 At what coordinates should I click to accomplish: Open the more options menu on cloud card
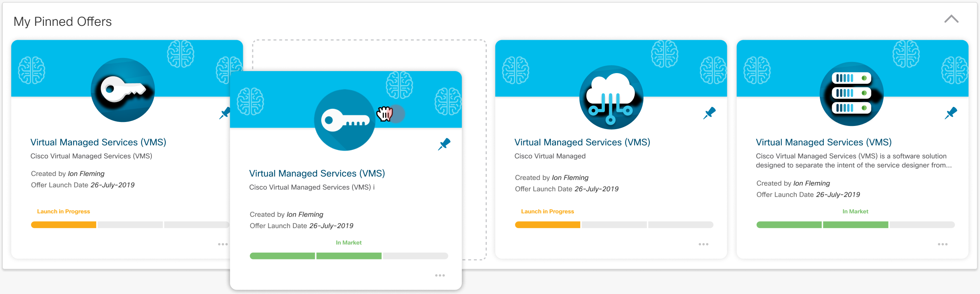703,244
